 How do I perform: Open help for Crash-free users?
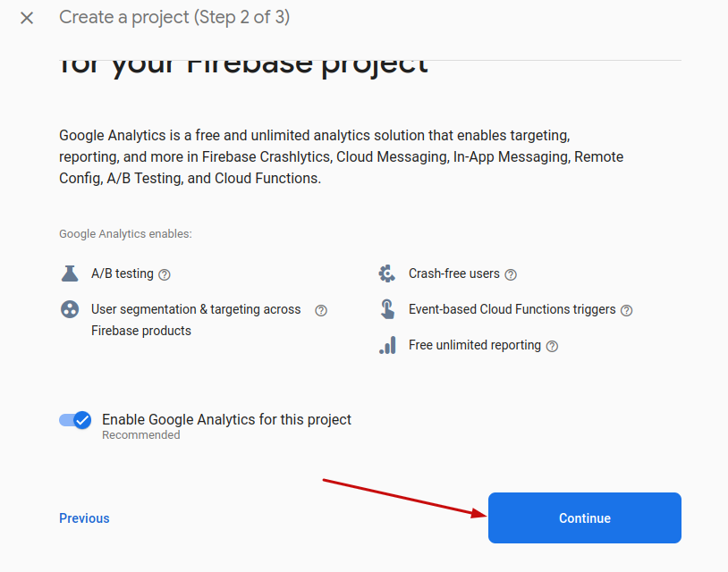(511, 274)
